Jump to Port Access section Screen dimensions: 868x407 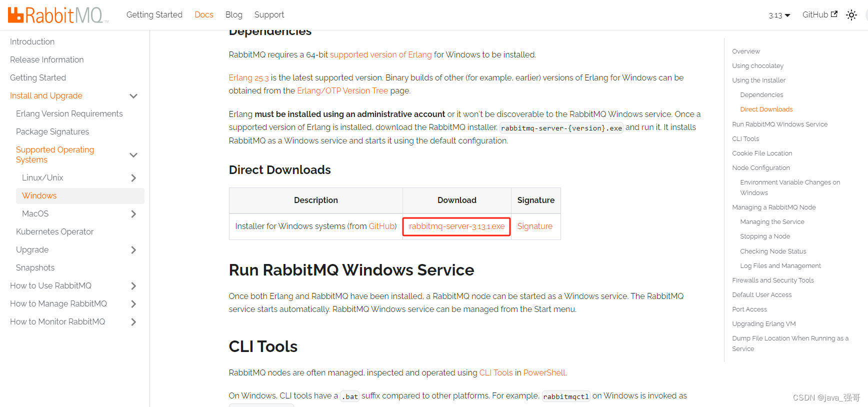tap(749, 309)
